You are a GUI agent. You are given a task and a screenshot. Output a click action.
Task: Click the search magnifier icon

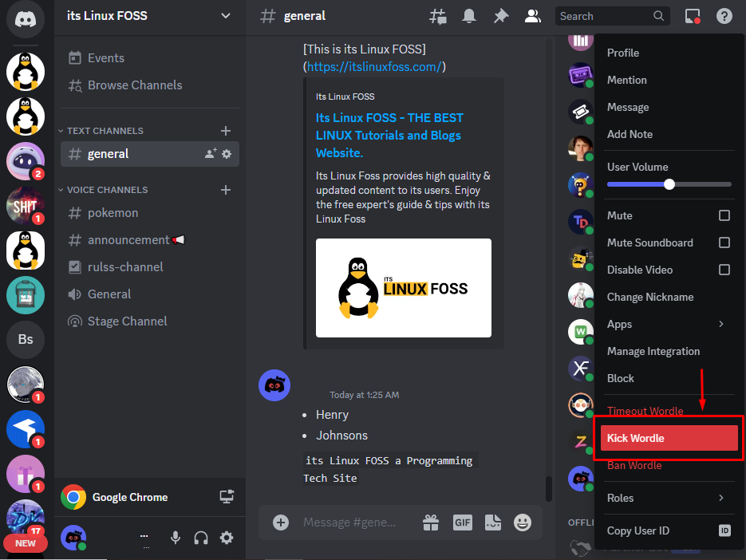(x=658, y=16)
